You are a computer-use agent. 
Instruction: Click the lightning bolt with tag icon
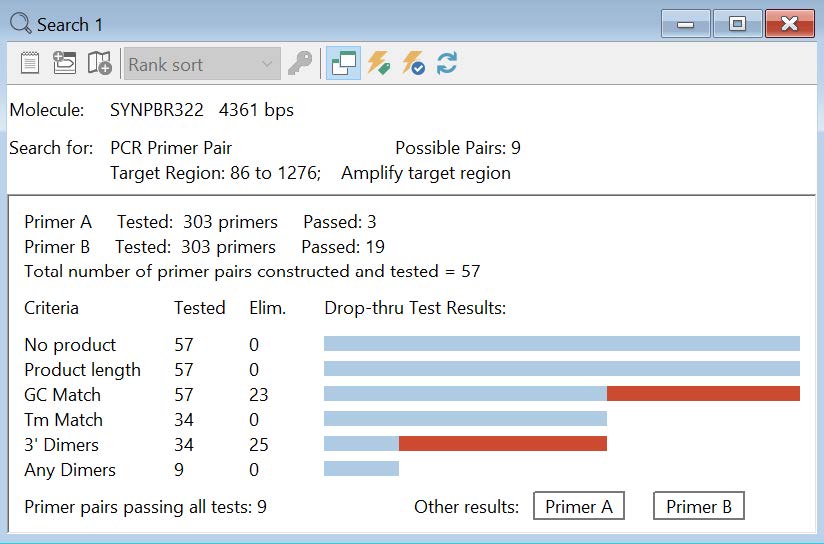378,64
